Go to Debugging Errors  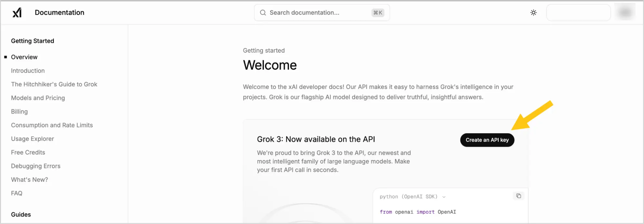(x=36, y=166)
